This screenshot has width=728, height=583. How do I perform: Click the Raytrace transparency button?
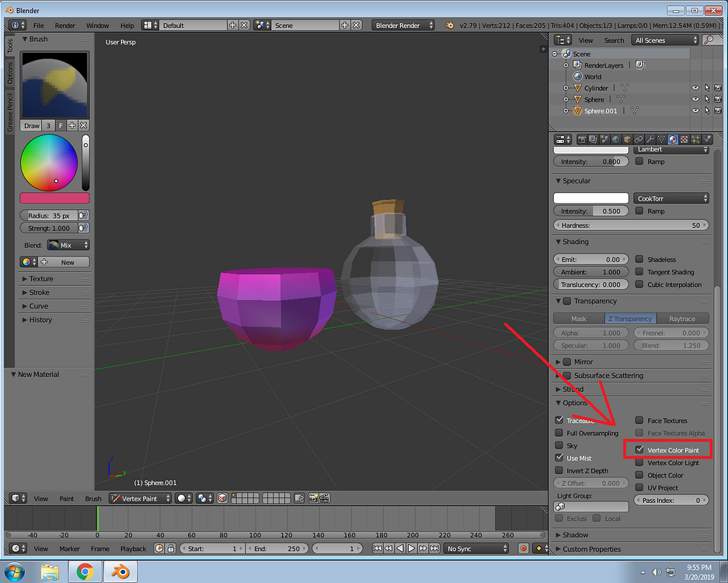(683, 318)
